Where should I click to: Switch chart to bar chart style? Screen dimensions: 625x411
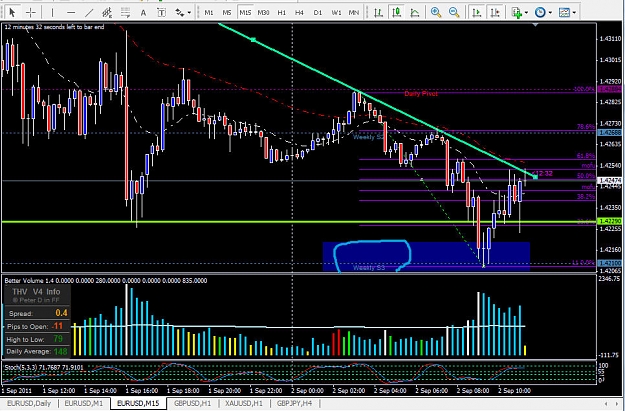click(x=378, y=12)
